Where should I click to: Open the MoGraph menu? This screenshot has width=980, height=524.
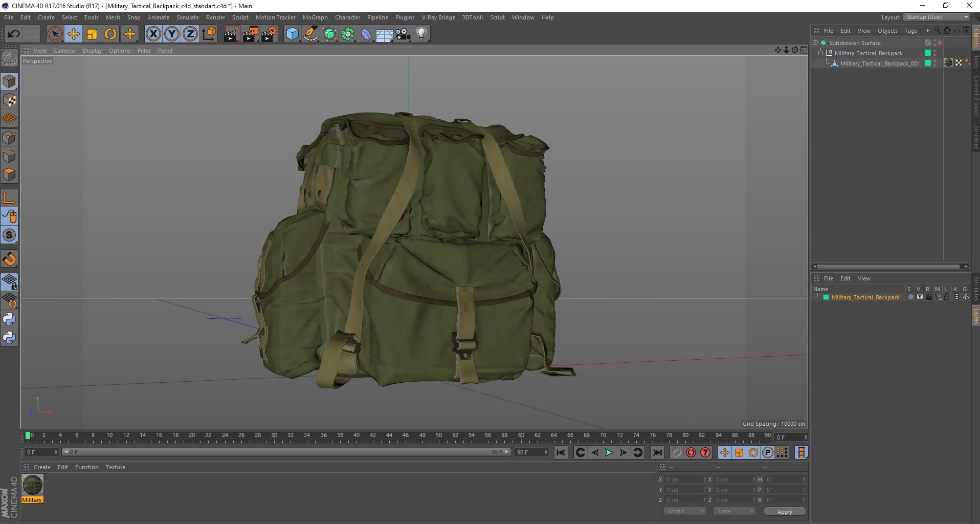(315, 17)
